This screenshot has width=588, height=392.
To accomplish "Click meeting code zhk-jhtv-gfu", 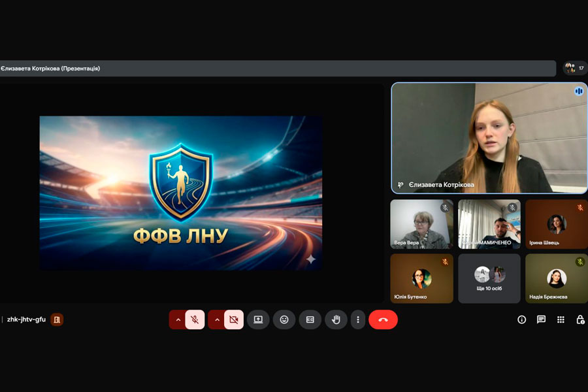I will pyautogui.click(x=26, y=319).
